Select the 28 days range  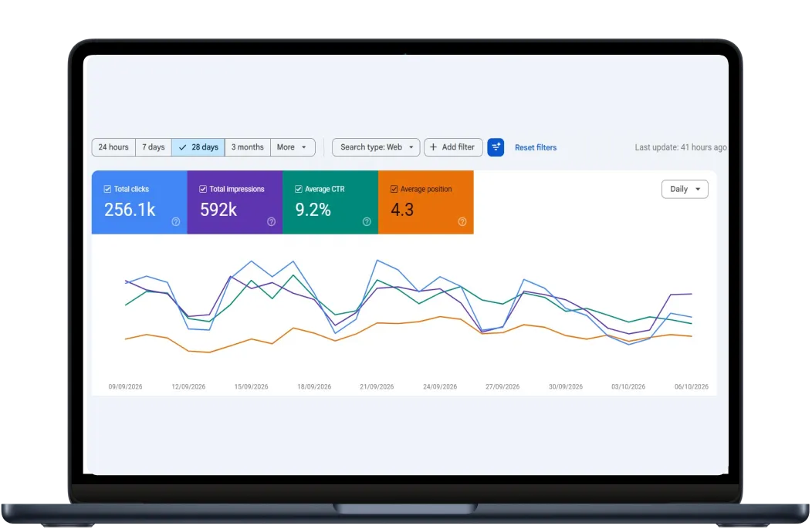click(x=198, y=147)
